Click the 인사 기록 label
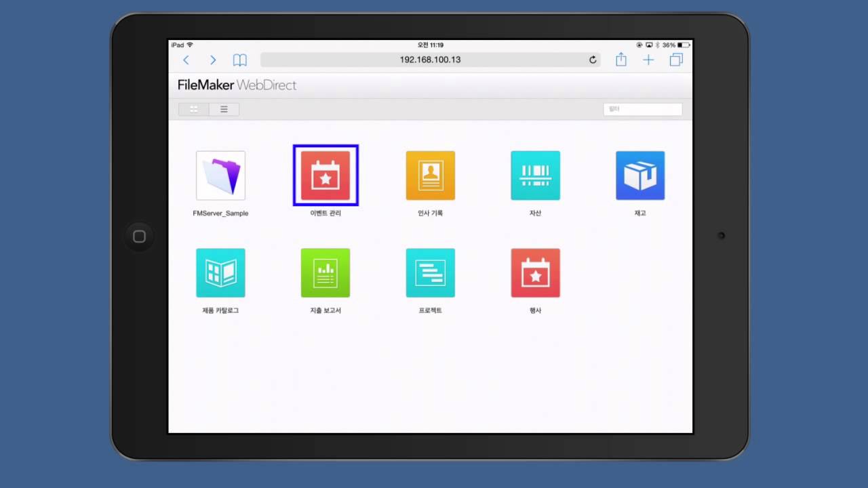The height and width of the screenshot is (488, 868). click(x=431, y=213)
